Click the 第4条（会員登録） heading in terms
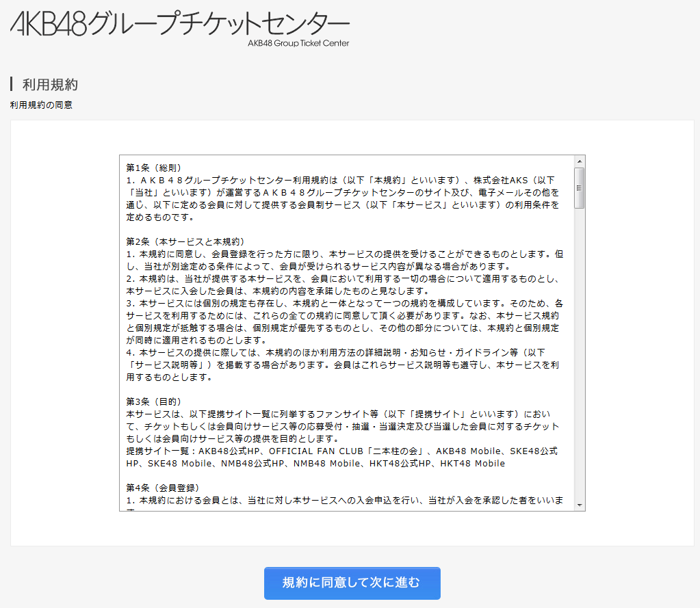 [162, 488]
